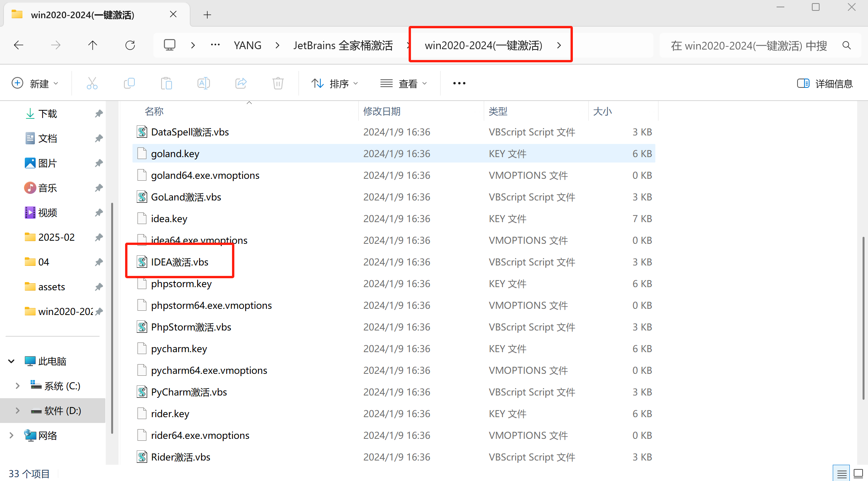Select the GoLand激活.vbs file icon
The width and height of the screenshot is (868, 481).
coord(142,197)
